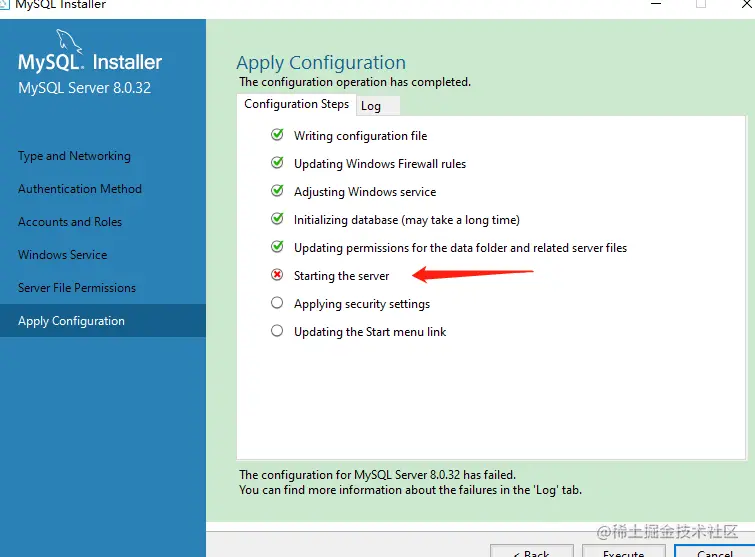Click the check icon for Adjusting Windows service
Viewport: 755px width, 557px height.
click(277, 191)
